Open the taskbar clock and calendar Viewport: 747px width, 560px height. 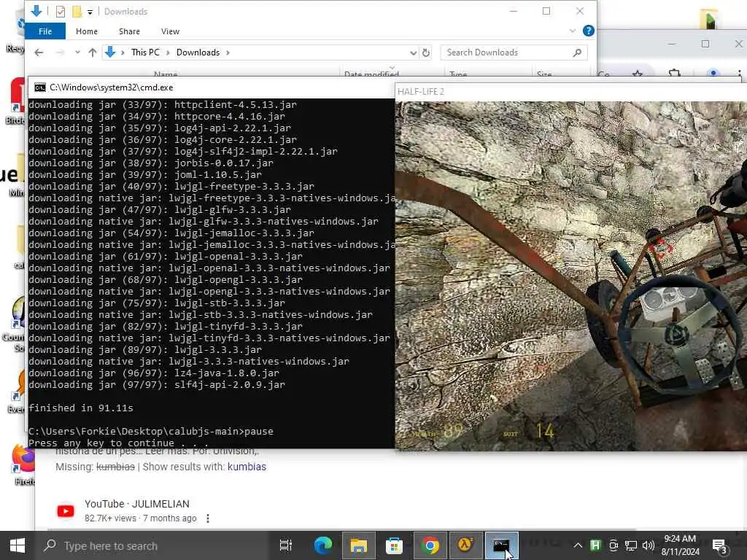(681, 545)
